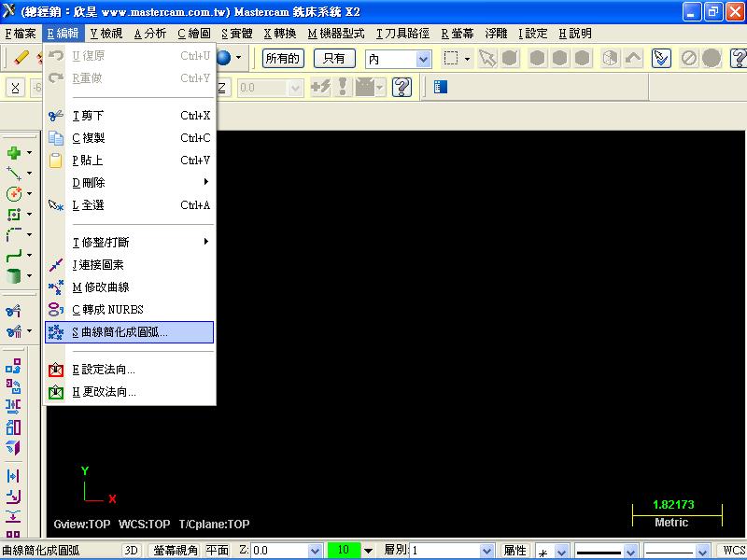Select the green cylinder solid icon
Viewport: 747px width, 560px height.
(14, 275)
